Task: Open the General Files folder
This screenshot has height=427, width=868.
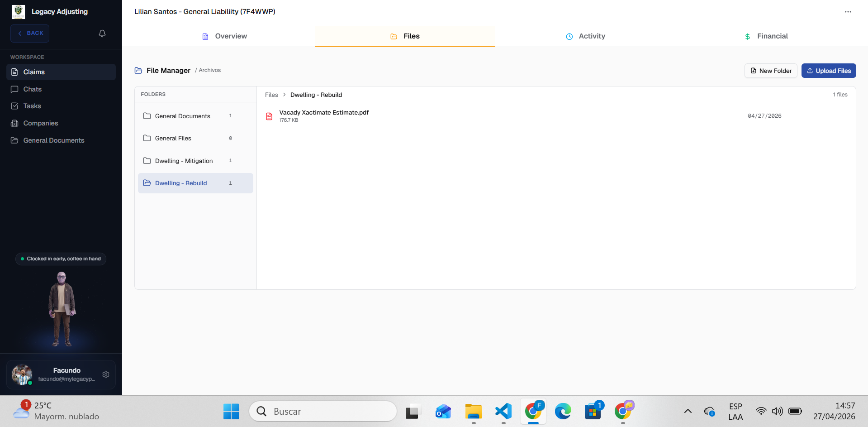Action: [x=173, y=138]
